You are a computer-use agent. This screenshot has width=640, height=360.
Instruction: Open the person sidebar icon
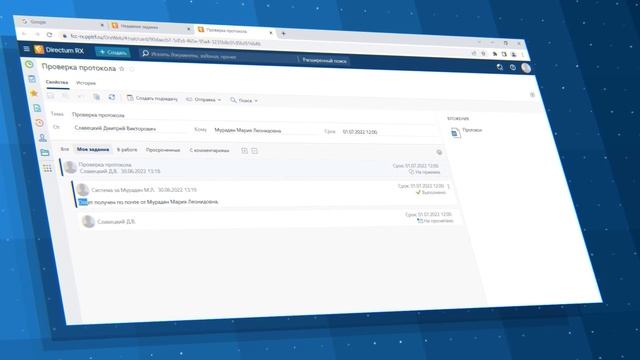click(x=42, y=138)
